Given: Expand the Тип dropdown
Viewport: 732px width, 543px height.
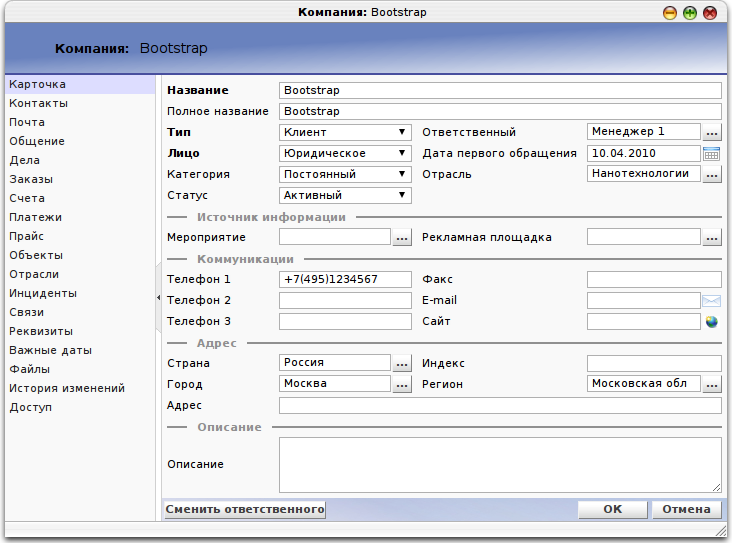Looking at the screenshot, I should click(x=401, y=132).
